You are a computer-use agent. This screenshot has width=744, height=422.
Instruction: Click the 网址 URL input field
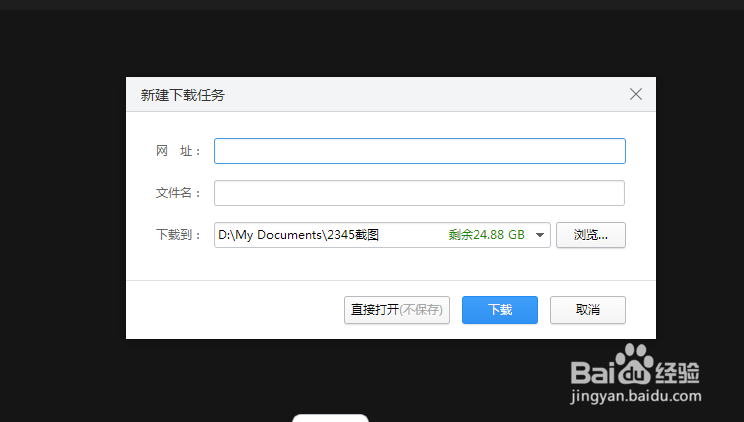419,151
